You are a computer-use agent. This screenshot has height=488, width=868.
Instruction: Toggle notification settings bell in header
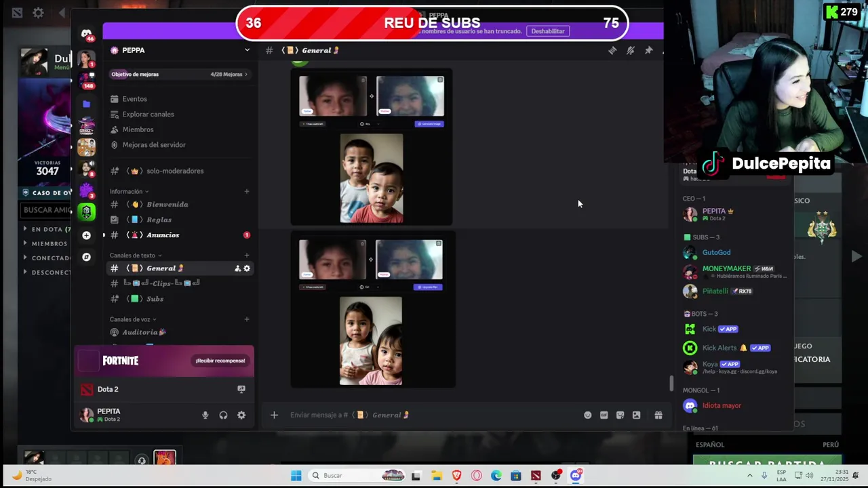(x=631, y=50)
